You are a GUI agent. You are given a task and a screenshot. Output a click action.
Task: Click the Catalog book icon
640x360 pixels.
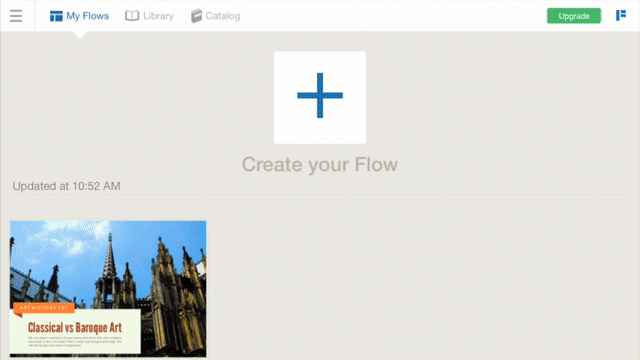pos(196,16)
